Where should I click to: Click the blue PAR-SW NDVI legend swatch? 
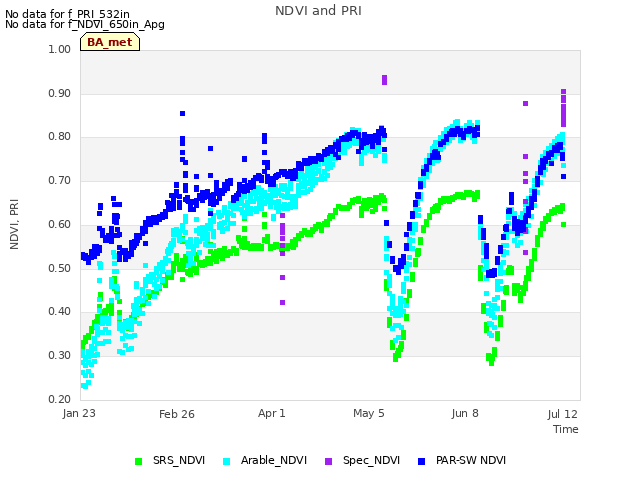pyautogui.click(x=422, y=461)
